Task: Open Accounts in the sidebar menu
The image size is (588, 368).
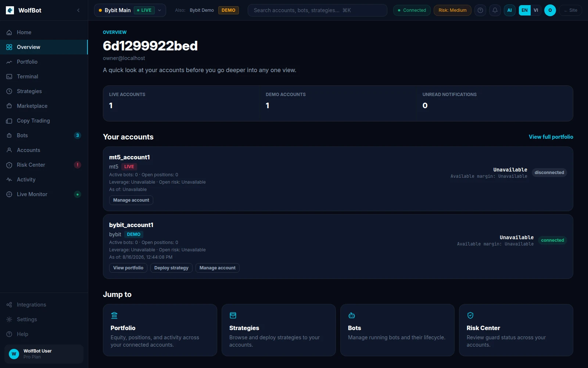Action: tap(44, 150)
